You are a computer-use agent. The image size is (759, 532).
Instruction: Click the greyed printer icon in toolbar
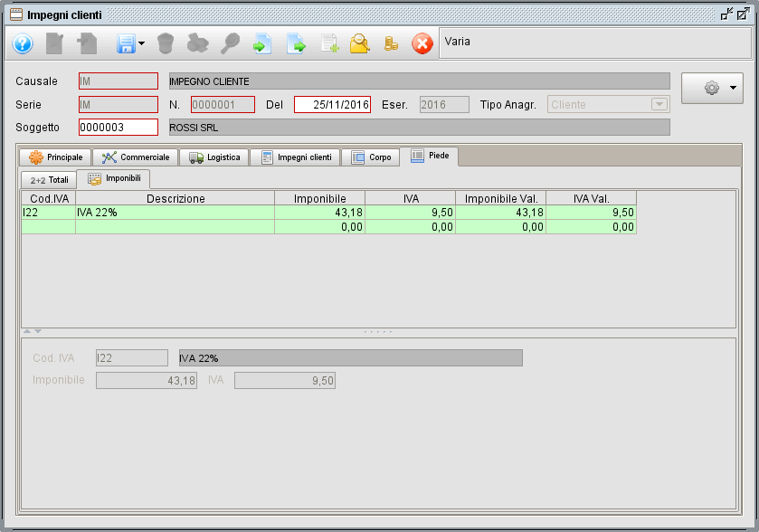pyautogui.click(x=197, y=43)
